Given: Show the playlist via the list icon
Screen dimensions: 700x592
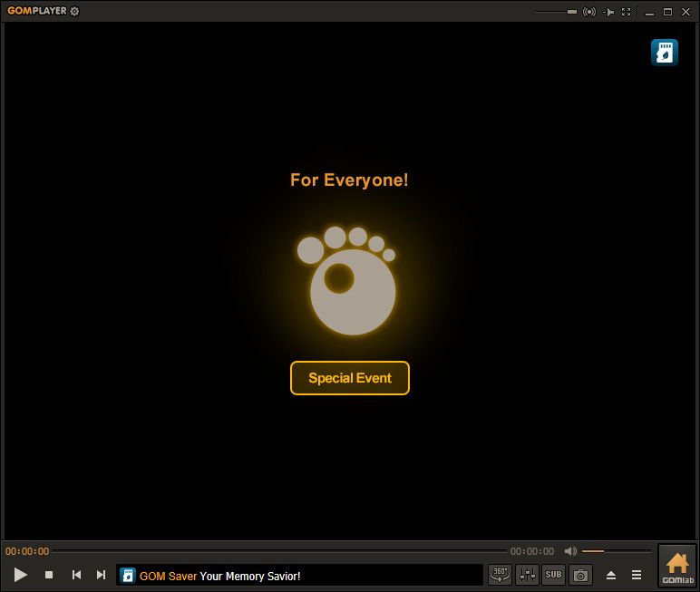Looking at the screenshot, I should click(637, 575).
